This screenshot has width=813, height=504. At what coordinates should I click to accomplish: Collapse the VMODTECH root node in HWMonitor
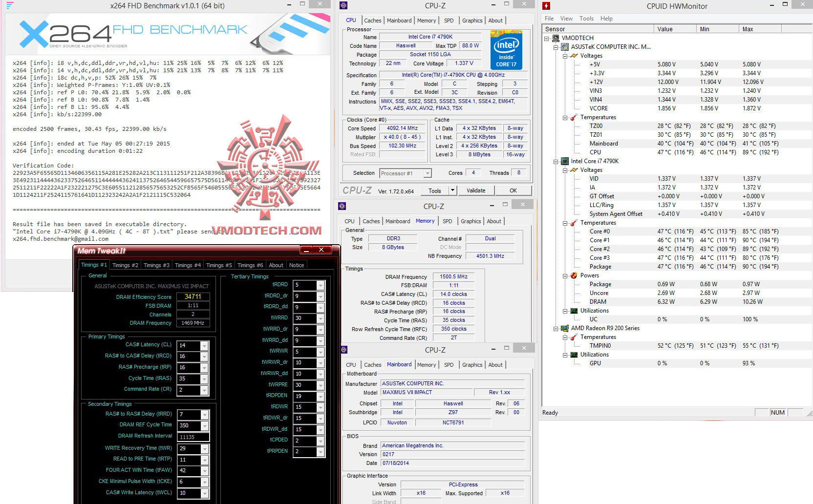click(547, 38)
